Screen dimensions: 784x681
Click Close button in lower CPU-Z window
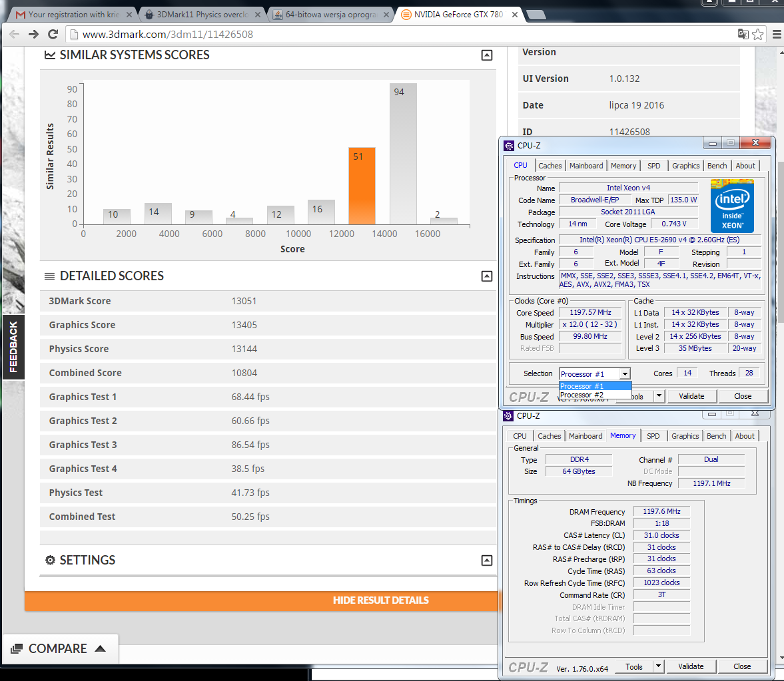coord(742,666)
